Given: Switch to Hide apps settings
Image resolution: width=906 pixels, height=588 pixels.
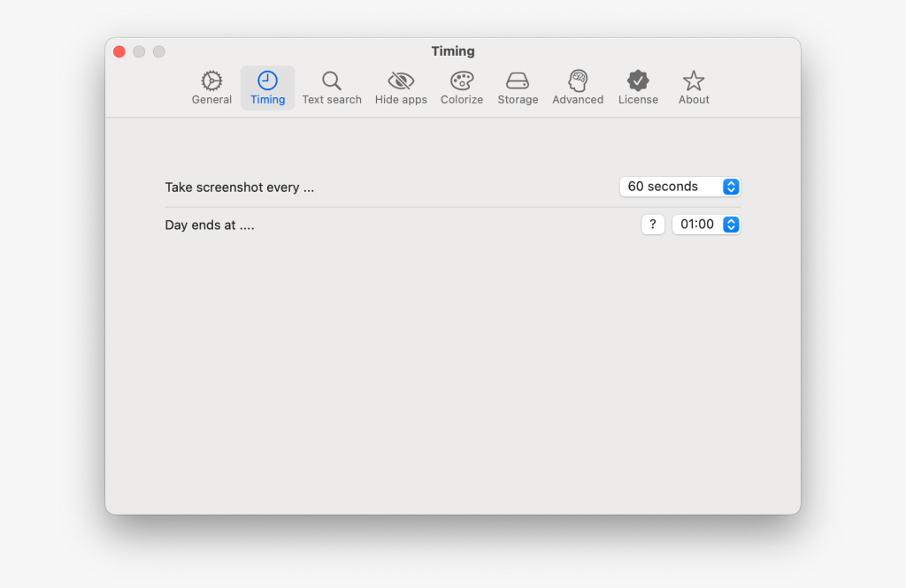Looking at the screenshot, I should click(401, 88).
